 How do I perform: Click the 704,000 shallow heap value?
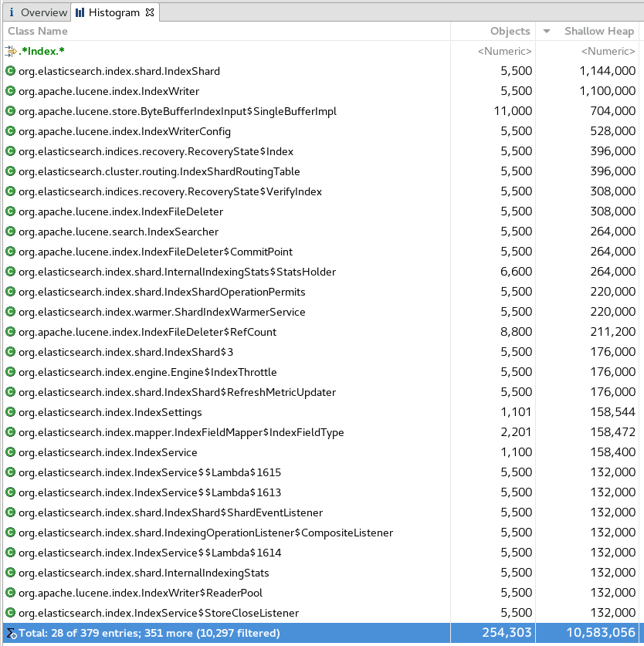(612, 111)
